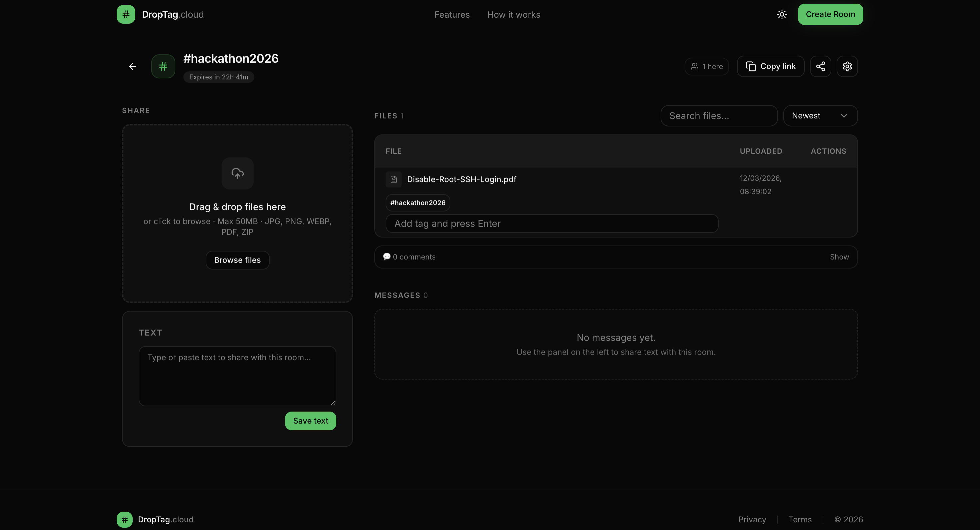Toggle the light/dark theme sun icon

point(781,14)
